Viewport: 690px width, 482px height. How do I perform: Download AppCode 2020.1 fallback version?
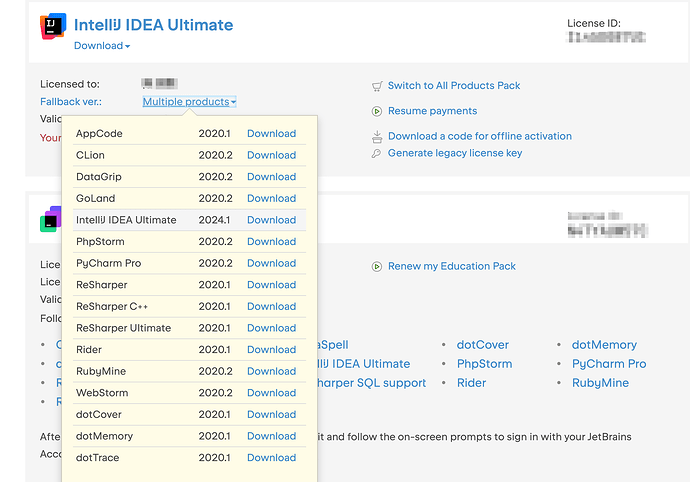click(x=272, y=133)
